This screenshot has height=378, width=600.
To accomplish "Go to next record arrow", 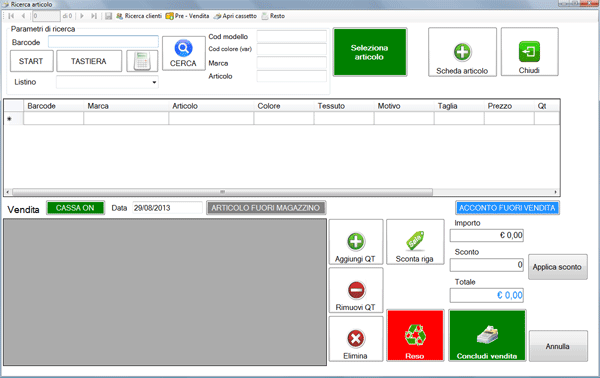I will (x=82, y=16).
